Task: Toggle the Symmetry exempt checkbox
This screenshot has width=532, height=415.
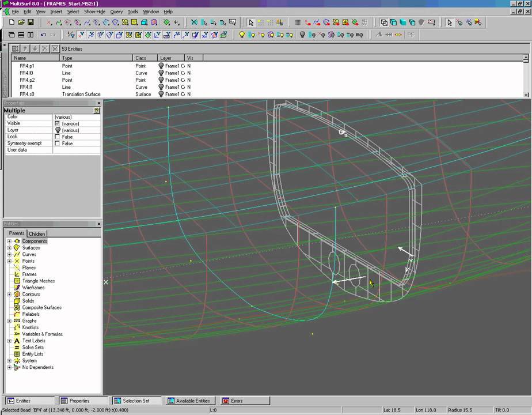Action: pos(57,144)
